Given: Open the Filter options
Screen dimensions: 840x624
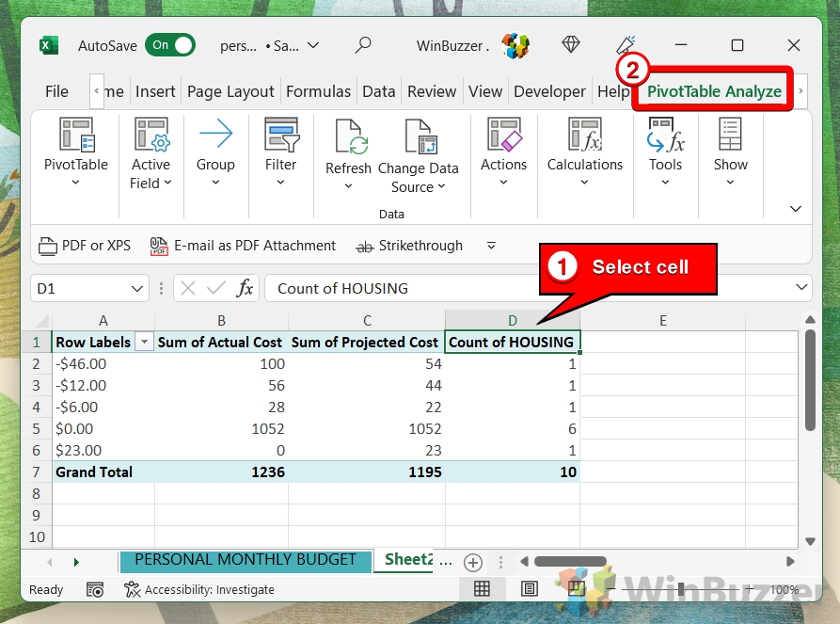Looking at the screenshot, I should click(x=280, y=152).
